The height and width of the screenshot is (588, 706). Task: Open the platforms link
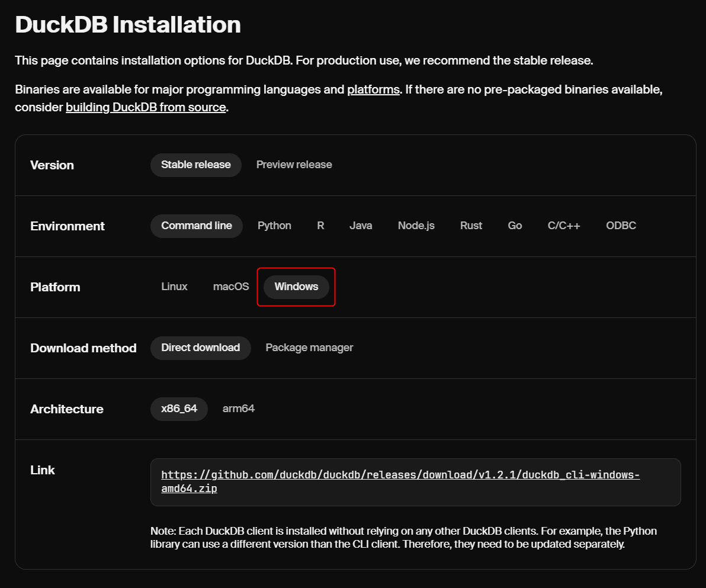373,89
